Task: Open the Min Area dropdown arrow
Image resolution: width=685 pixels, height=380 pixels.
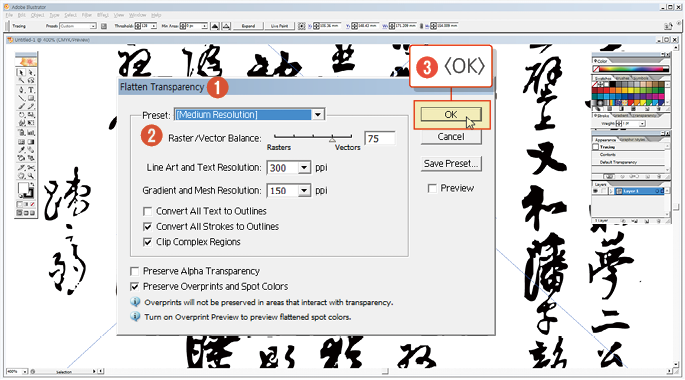Action: click(x=204, y=26)
